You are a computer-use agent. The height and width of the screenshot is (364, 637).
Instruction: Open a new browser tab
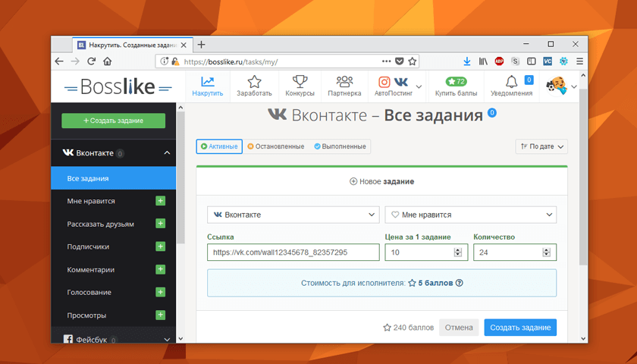click(x=201, y=45)
